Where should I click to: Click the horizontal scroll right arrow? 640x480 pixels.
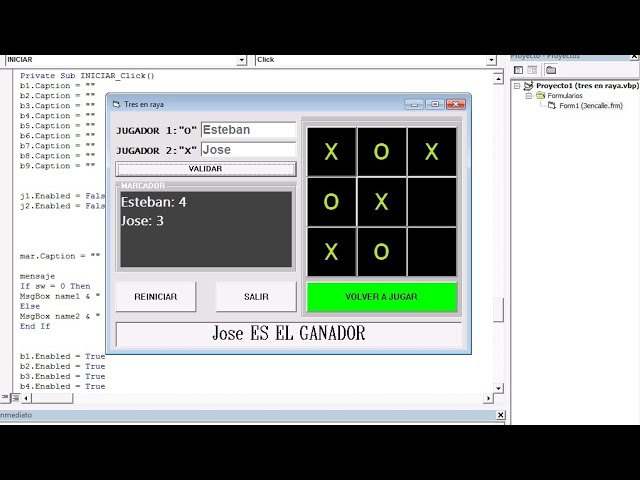tap(488, 398)
